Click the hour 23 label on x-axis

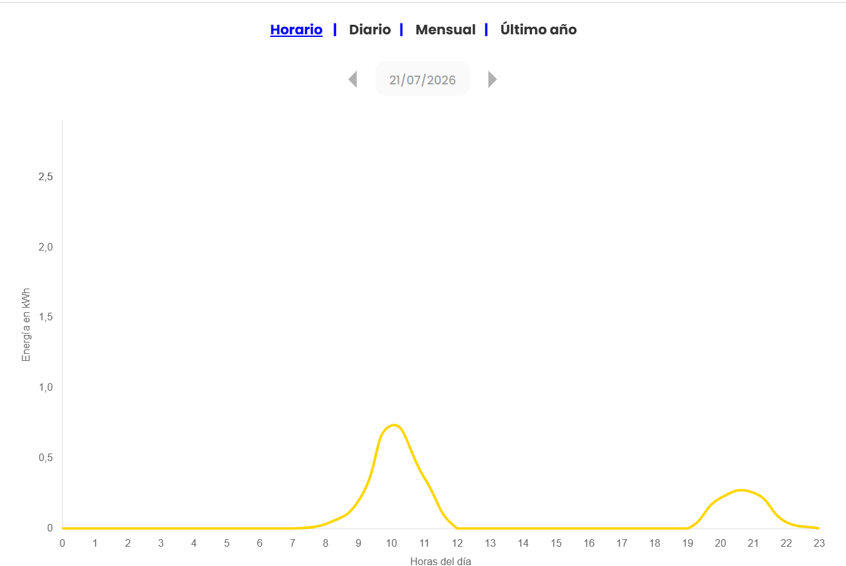click(x=819, y=543)
